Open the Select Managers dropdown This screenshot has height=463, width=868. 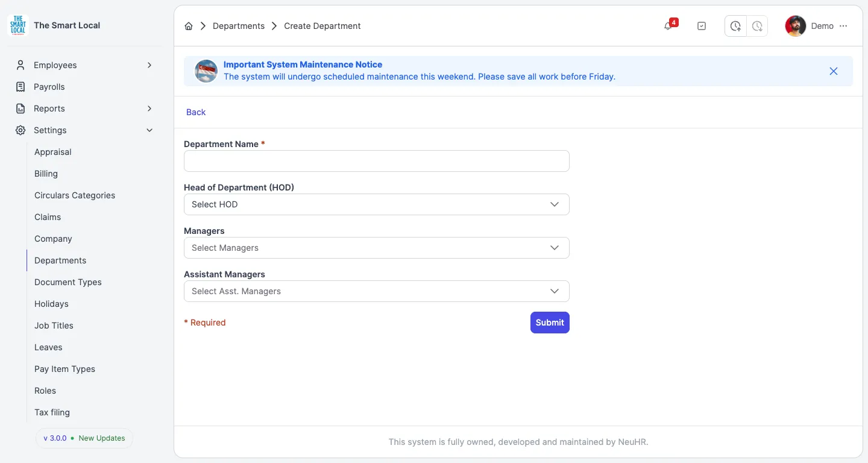tap(377, 248)
